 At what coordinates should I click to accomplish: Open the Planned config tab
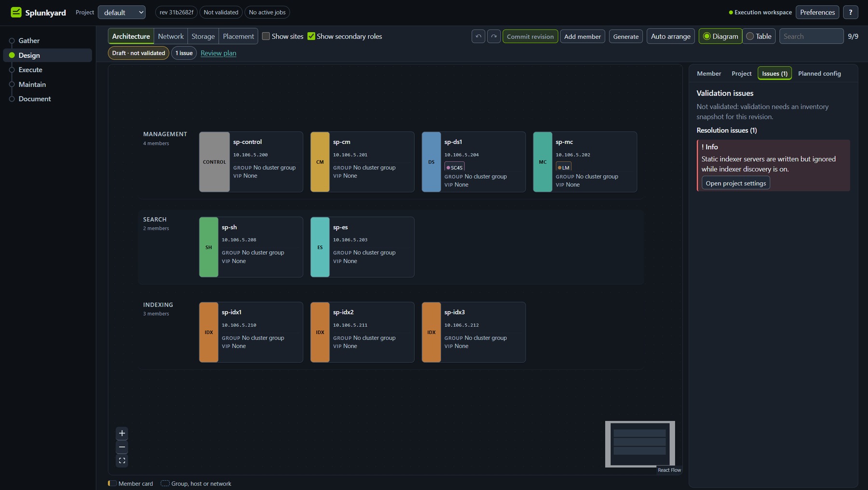pos(819,73)
